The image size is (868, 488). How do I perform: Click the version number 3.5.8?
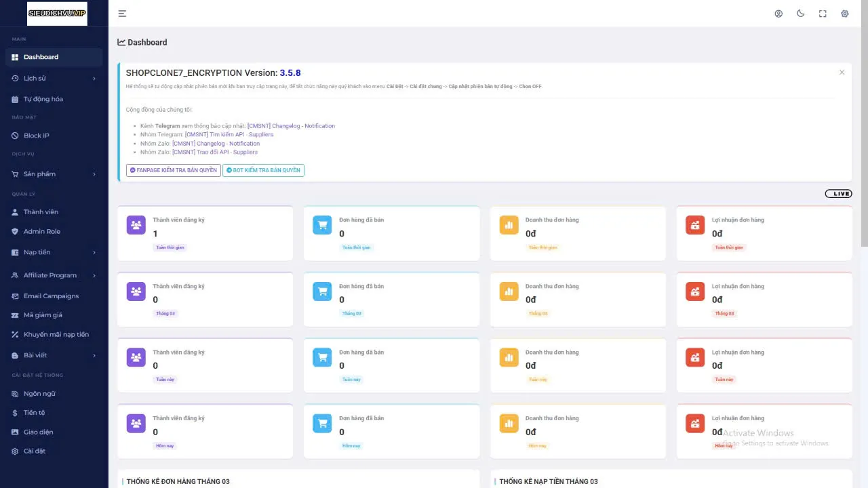pyautogui.click(x=290, y=73)
